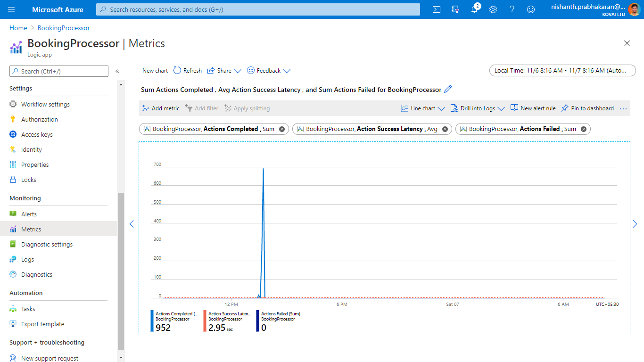Edit the chart title pencil icon
Image resolution: width=644 pixels, height=362 pixels.
[448, 89]
